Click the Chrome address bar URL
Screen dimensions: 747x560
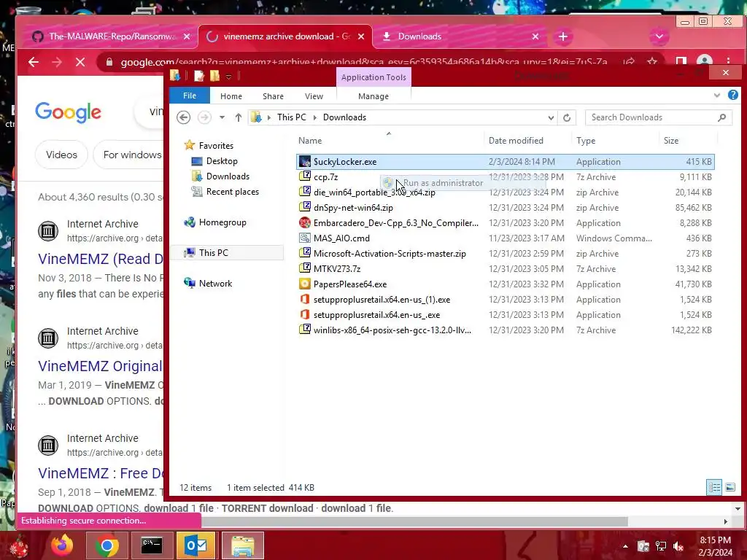point(363,62)
